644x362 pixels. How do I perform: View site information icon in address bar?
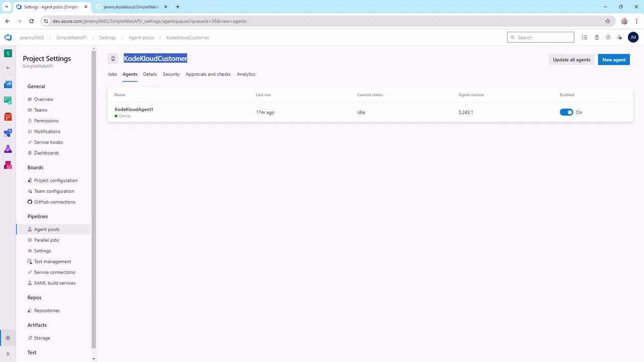tap(46, 21)
